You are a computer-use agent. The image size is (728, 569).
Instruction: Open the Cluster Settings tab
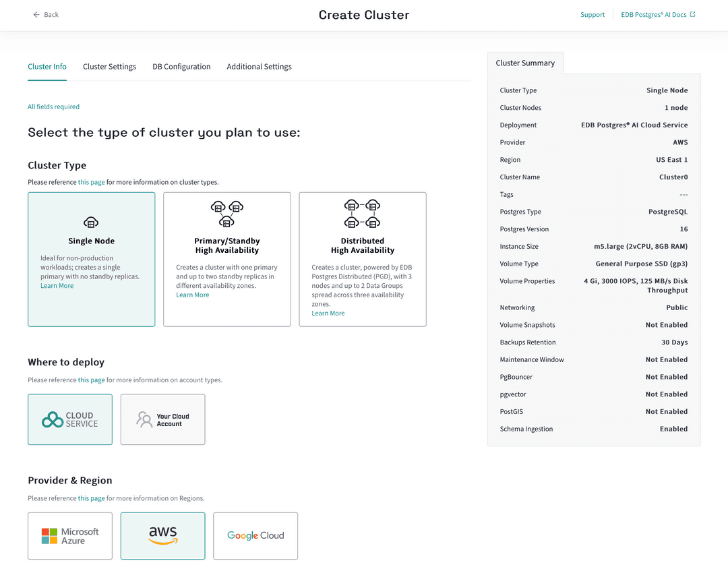pyautogui.click(x=110, y=67)
